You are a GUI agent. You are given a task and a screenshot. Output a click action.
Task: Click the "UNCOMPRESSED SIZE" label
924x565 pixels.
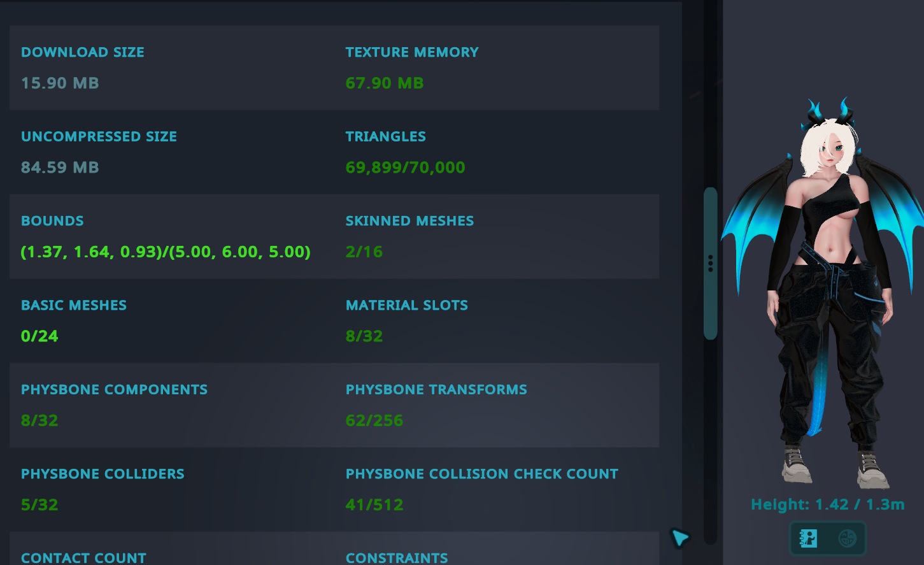coord(99,136)
